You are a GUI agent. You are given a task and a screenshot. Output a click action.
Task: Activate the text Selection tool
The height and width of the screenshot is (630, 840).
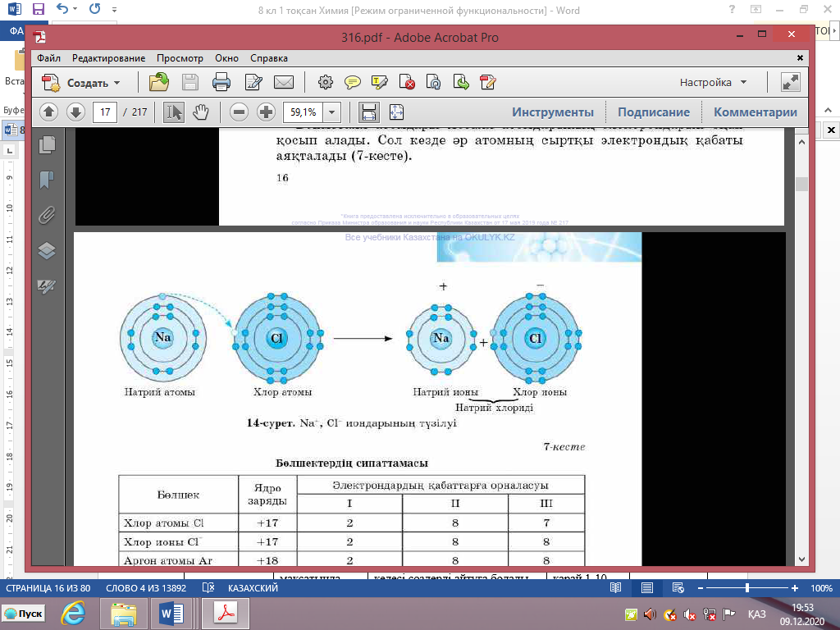tap(174, 112)
